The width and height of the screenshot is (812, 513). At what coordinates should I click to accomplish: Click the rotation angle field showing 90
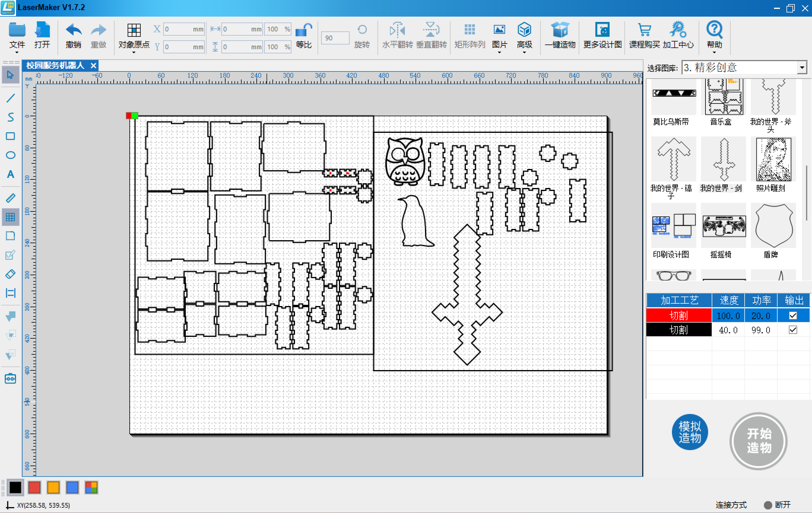[x=335, y=38]
